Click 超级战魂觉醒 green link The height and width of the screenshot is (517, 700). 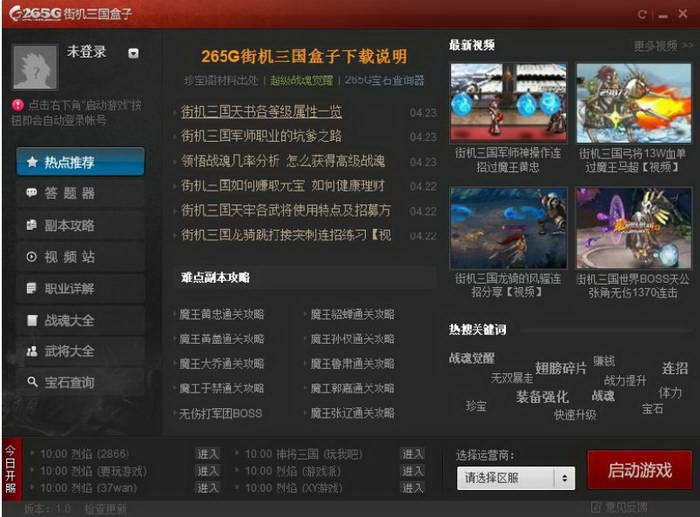[x=301, y=80]
